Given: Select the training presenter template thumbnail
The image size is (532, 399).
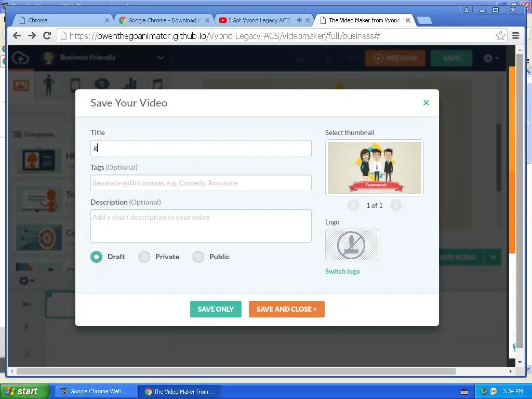Looking at the screenshot, I should 39,199.
